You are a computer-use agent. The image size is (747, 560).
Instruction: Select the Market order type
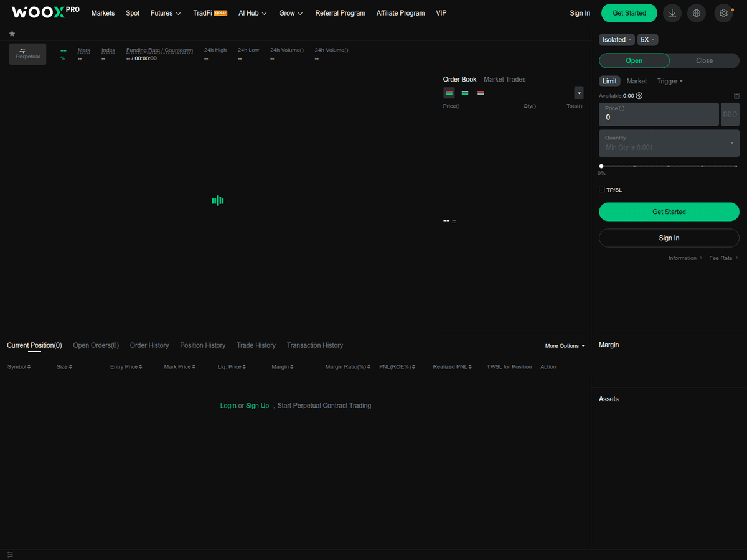(x=637, y=82)
